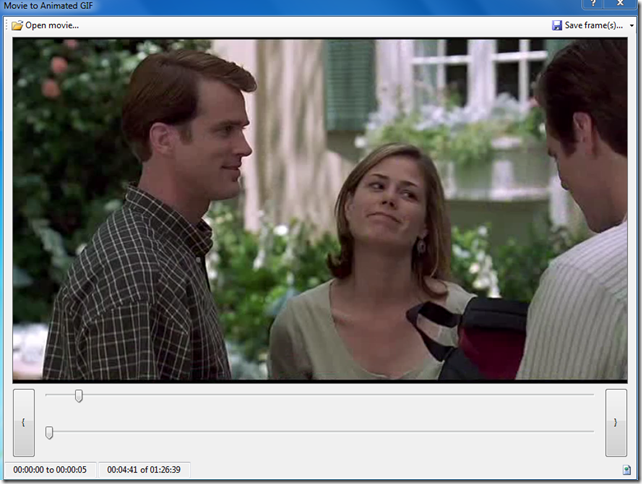Click the status bar icon at bottom right

point(627,470)
